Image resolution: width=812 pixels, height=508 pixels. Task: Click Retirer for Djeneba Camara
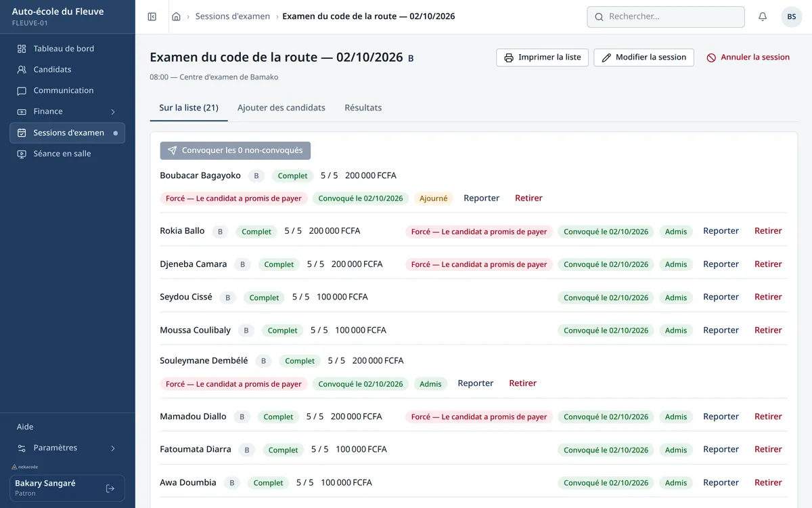768,264
